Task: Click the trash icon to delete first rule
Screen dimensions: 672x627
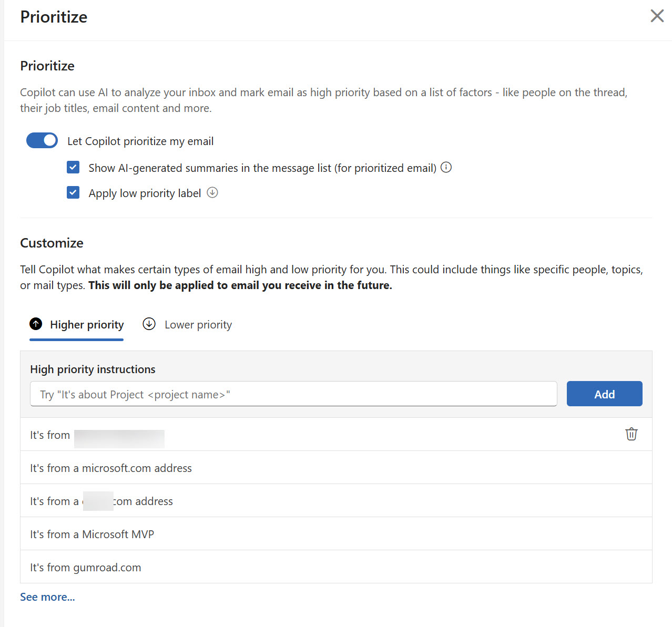Action: (632, 434)
